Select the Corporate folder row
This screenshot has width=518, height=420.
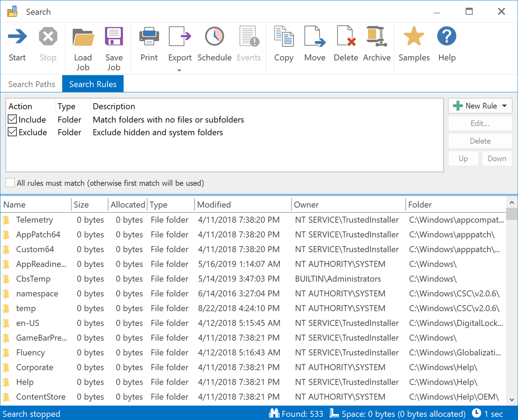pos(253,367)
